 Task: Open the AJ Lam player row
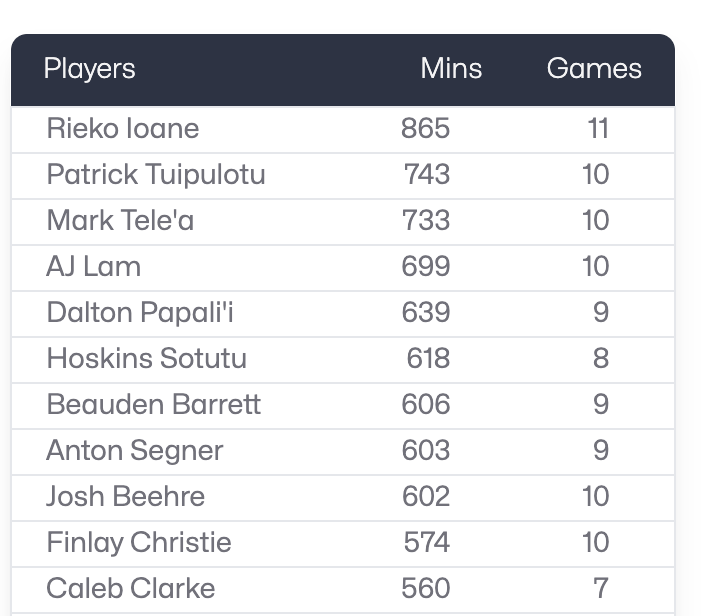point(94,266)
